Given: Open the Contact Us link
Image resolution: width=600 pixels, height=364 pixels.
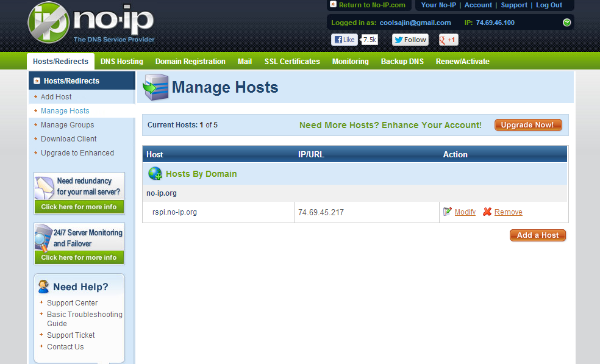Looking at the screenshot, I should pyautogui.click(x=65, y=346).
